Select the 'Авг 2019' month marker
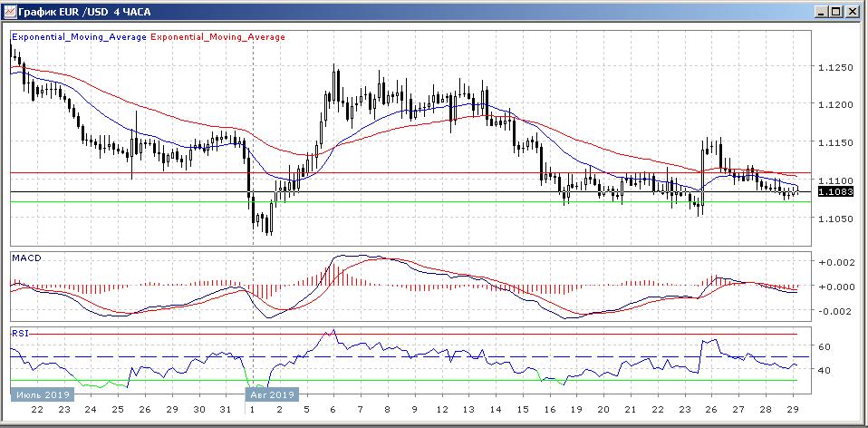868x428 pixels. [272, 394]
